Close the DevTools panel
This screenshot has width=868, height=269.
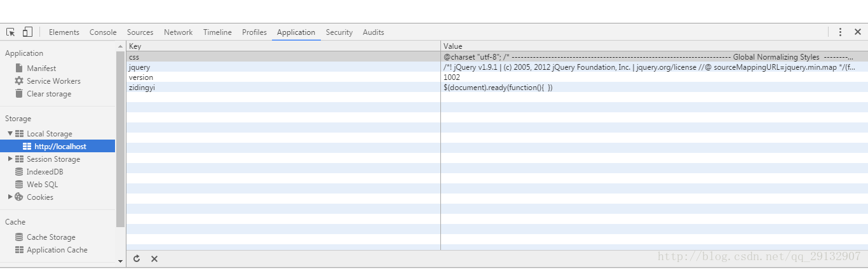pyautogui.click(x=857, y=32)
